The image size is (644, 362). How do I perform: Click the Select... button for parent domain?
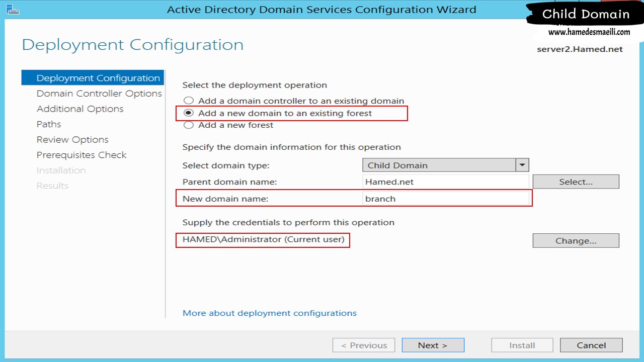576,182
